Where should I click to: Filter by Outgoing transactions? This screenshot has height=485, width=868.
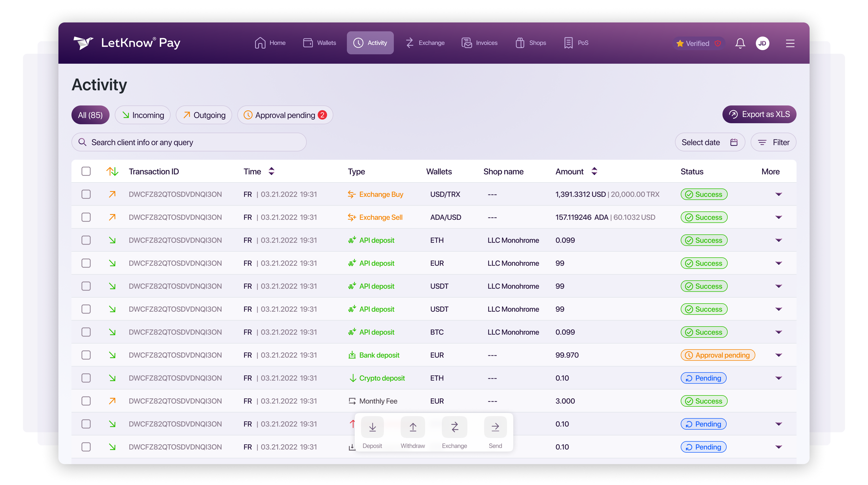click(x=203, y=115)
